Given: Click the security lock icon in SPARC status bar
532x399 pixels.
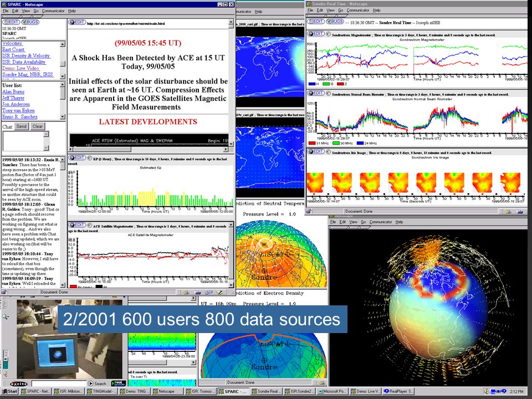Looking at the screenshot, I should (4, 292).
